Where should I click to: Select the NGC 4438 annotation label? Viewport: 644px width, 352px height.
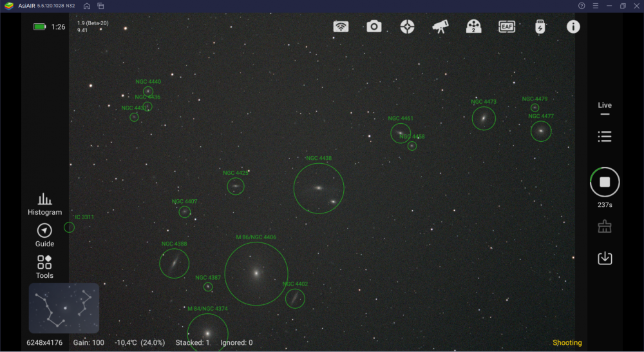[319, 159]
